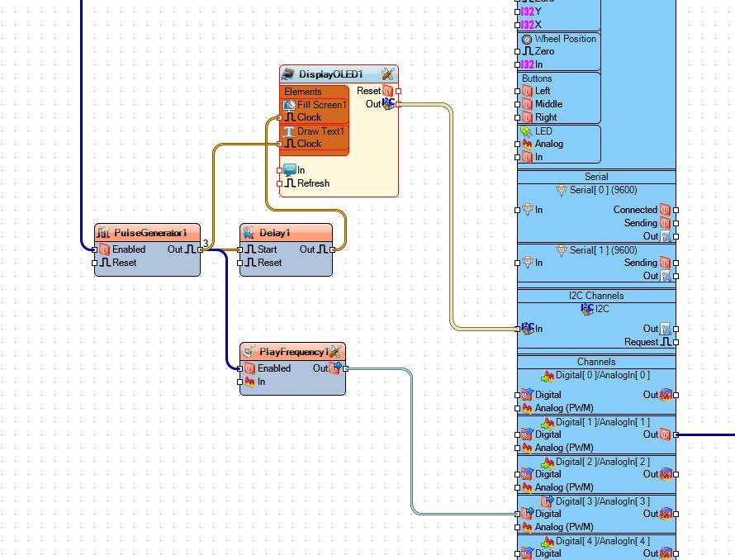
Task: Select the PlayFrequency1 title text
Action: coord(294,352)
